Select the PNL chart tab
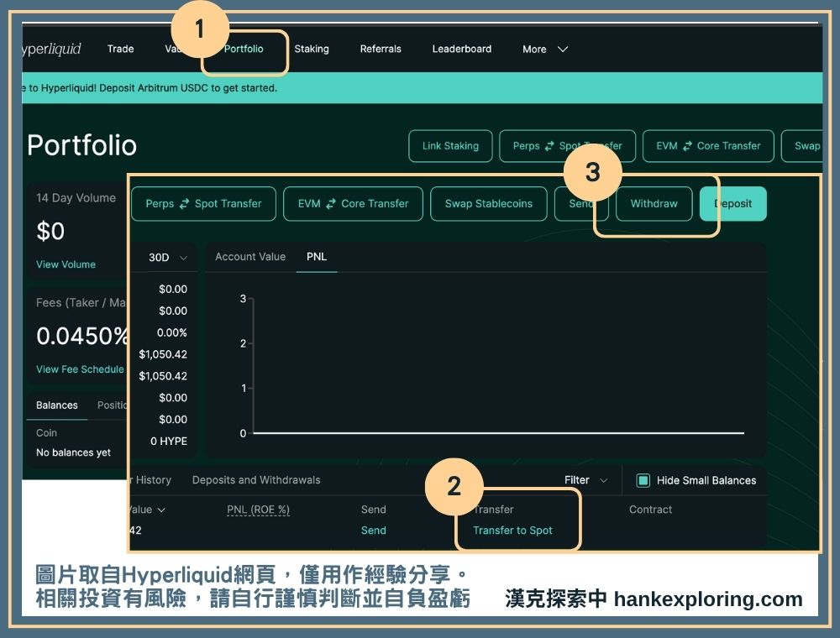This screenshot has height=638, width=840. 317,257
